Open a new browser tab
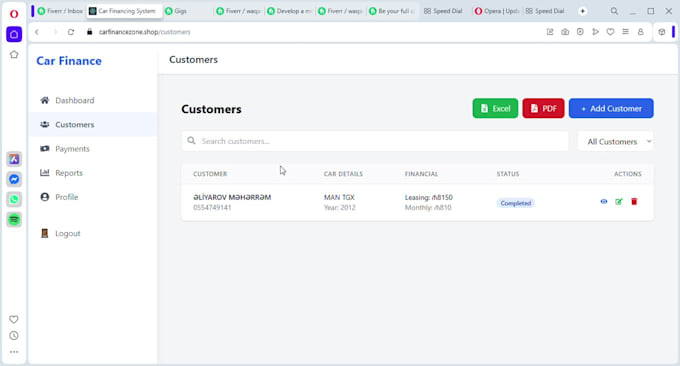Image resolution: width=680 pixels, height=366 pixels. coord(582,11)
